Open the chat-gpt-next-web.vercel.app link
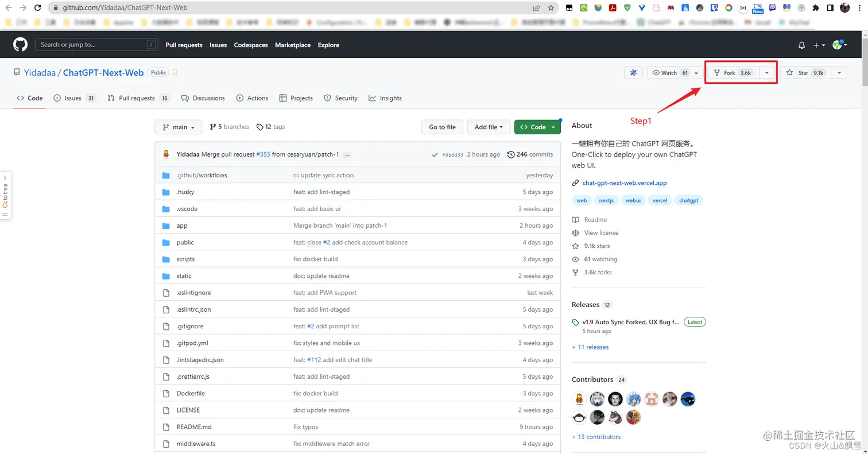868x454 pixels. 624,183
